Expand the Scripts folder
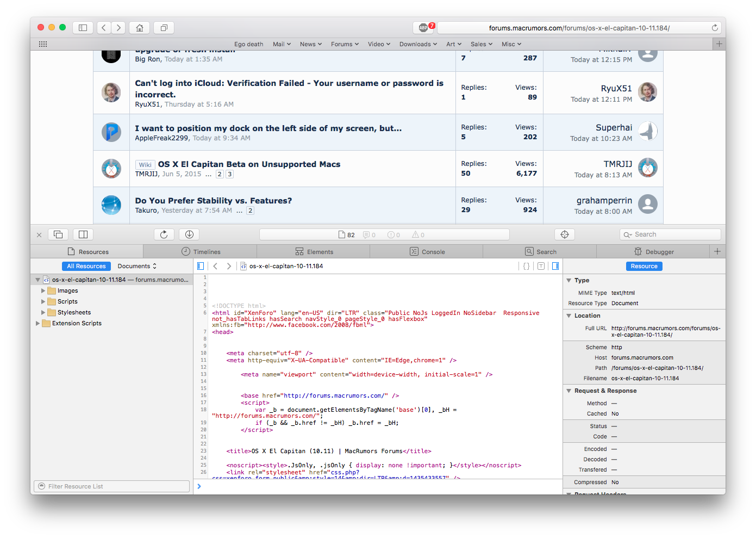This screenshot has height=538, width=756. tap(43, 301)
